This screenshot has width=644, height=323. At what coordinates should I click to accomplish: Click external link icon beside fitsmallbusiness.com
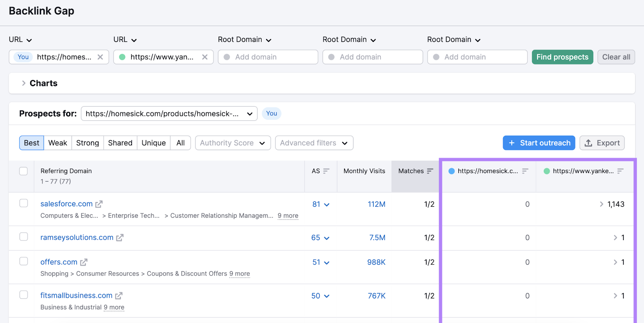tap(119, 296)
